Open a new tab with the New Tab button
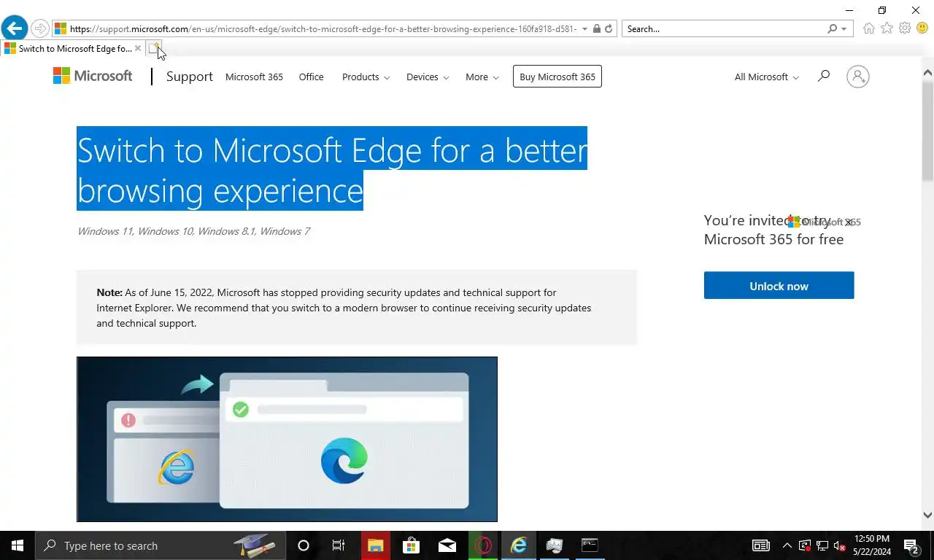Screen dimensions: 934x560 (155, 49)
